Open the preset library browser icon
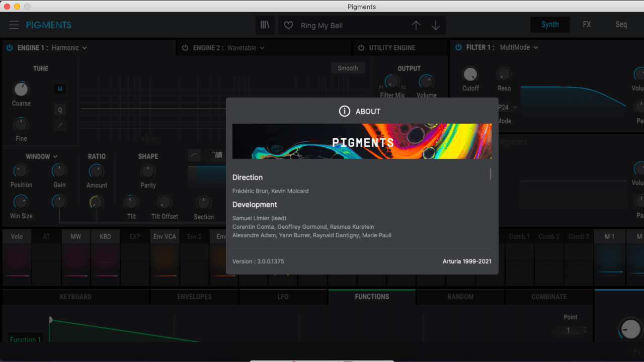This screenshot has height=362, width=644. pyautogui.click(x=265, y=25)
